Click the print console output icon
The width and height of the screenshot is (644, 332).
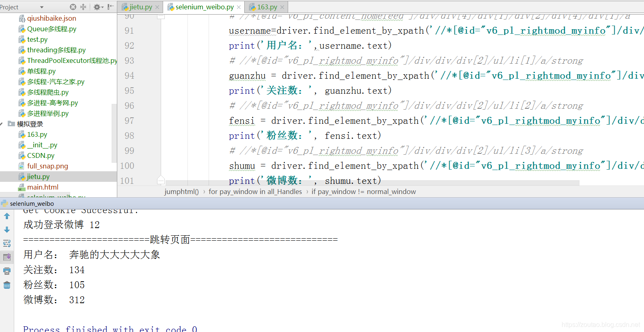point(7,271)
